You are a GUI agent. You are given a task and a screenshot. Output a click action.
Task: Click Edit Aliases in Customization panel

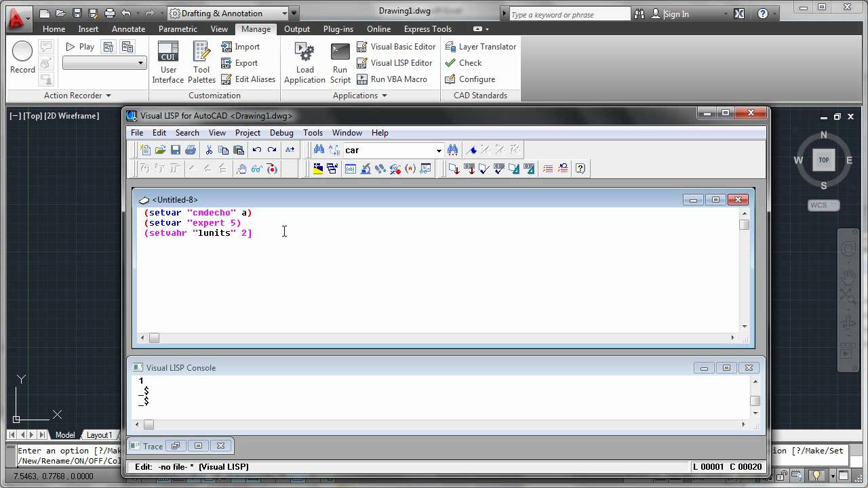(248, 79)
